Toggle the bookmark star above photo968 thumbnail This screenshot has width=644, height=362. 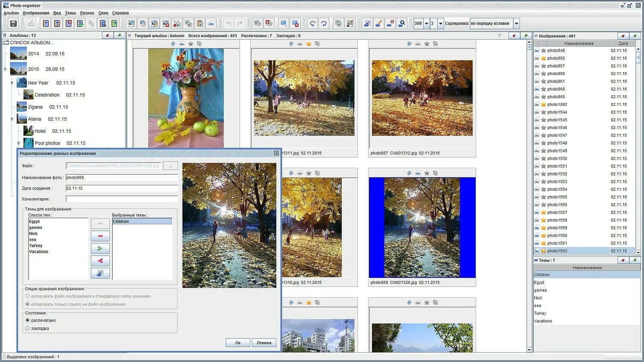tap(427, 173)
